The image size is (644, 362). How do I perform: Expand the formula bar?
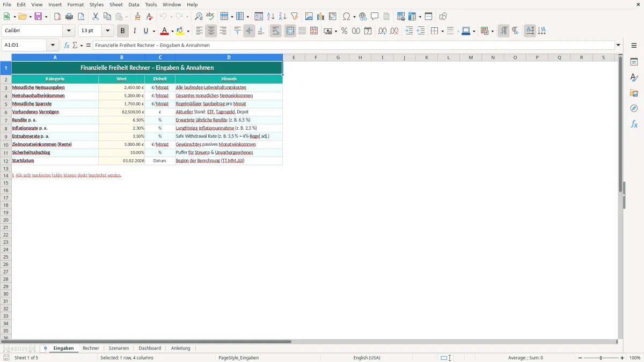(618, 46)
